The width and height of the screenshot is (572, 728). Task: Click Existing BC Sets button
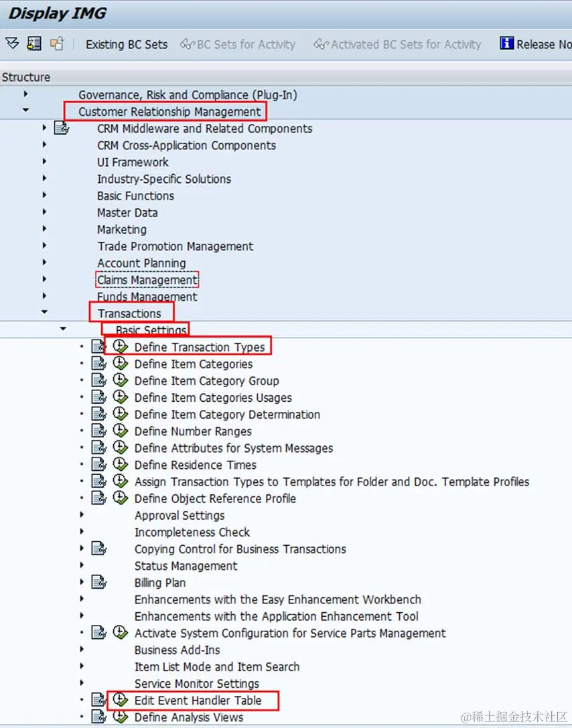coord(127,45)
